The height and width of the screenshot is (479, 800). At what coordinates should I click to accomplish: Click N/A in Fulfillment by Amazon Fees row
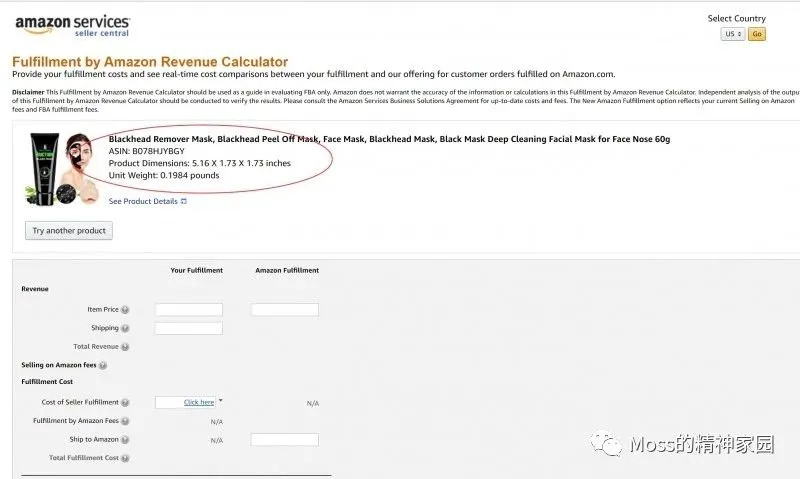(217, 422)
